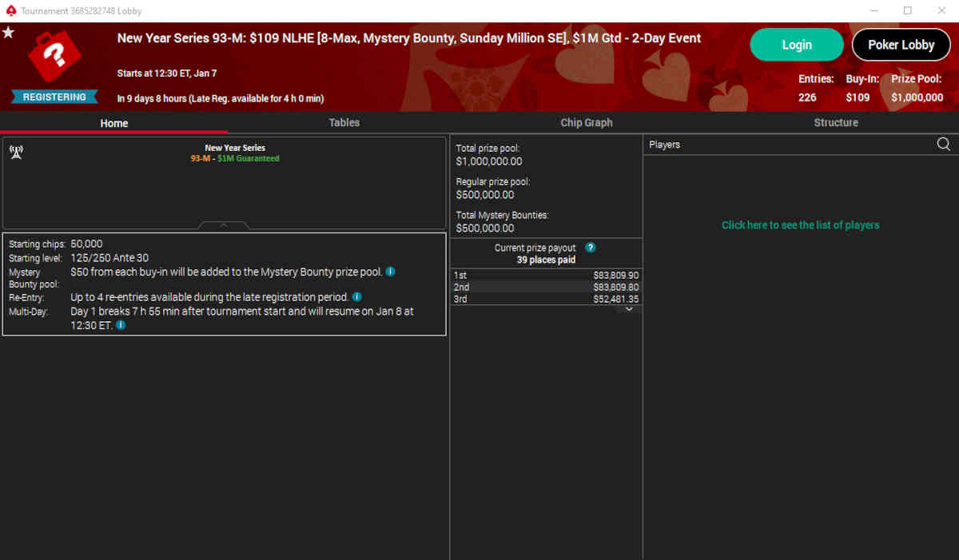
Task: Select the 2nd place payout row
Action: (546, 287)
